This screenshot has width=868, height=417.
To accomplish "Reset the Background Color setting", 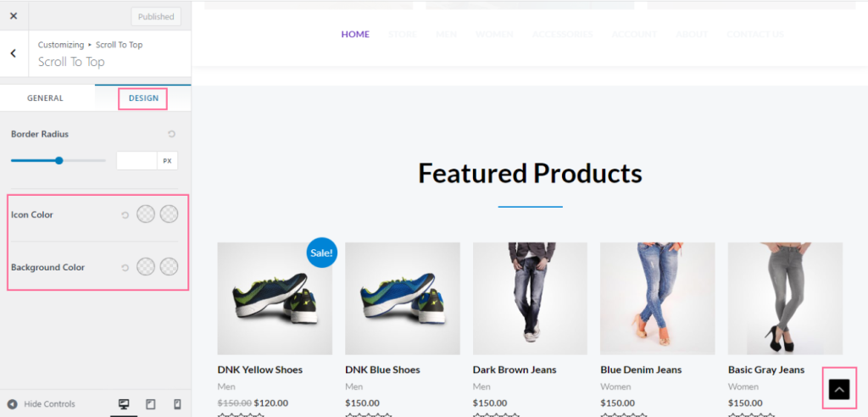I will point(125,268).
